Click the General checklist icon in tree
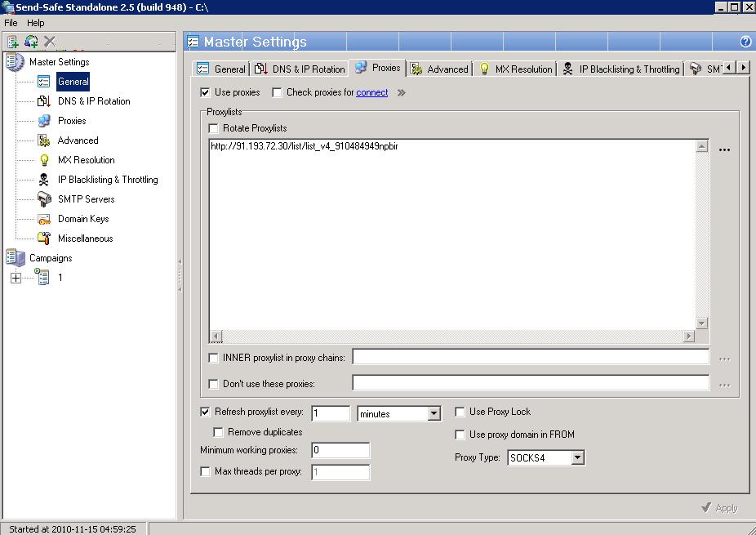The height and width of the screenshot is (535, 756). coord(44,82)
